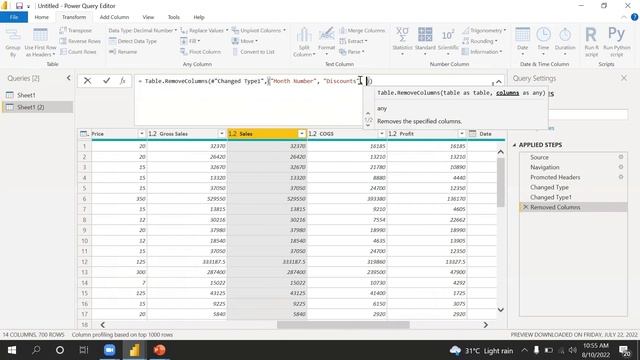
Task: Open the Move dropdown
Action: point(244,41)
